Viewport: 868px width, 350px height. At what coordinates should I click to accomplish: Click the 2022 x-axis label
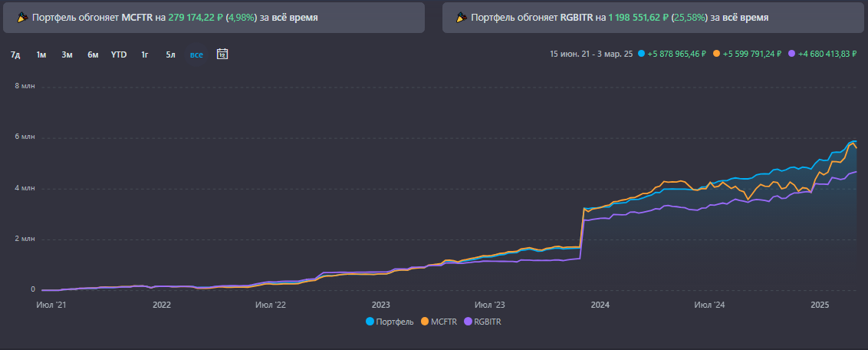tap(162, 305)
